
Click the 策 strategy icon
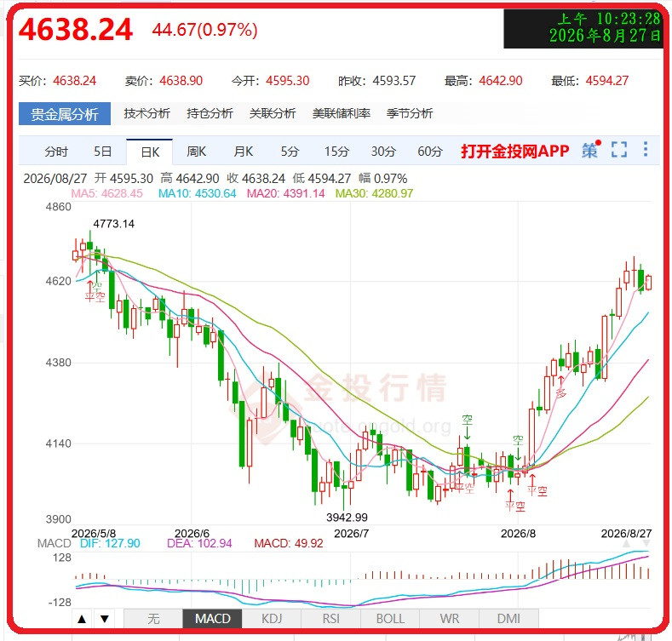click(591, 150)
